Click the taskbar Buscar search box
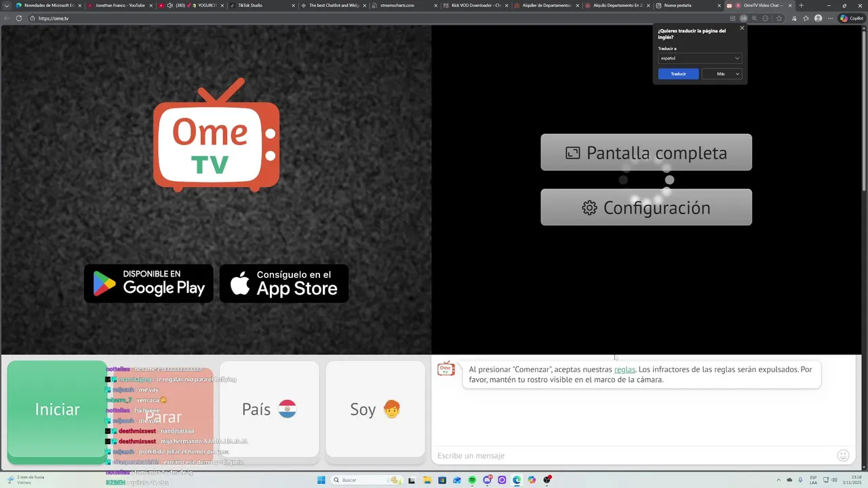 (367, 480)
